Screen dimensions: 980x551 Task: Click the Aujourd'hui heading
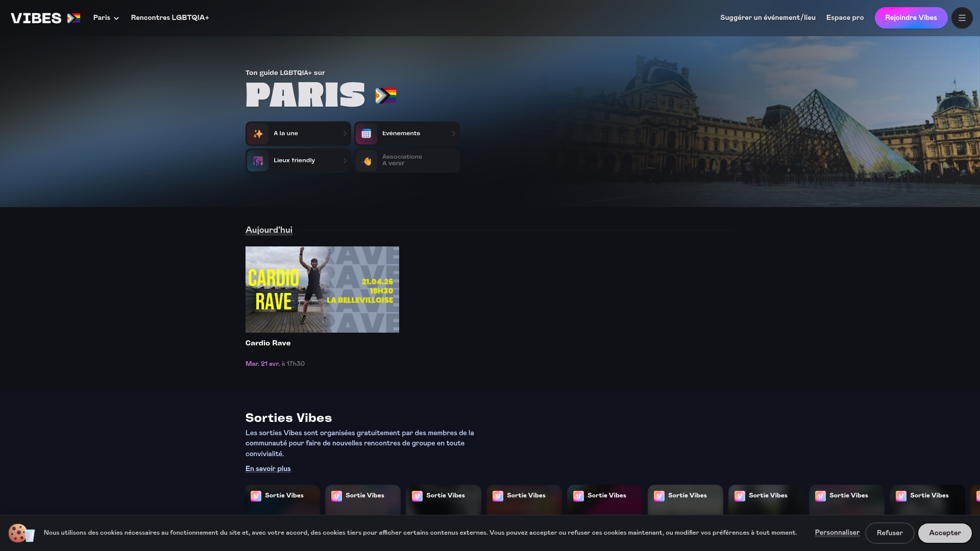(x=269, y=230)
